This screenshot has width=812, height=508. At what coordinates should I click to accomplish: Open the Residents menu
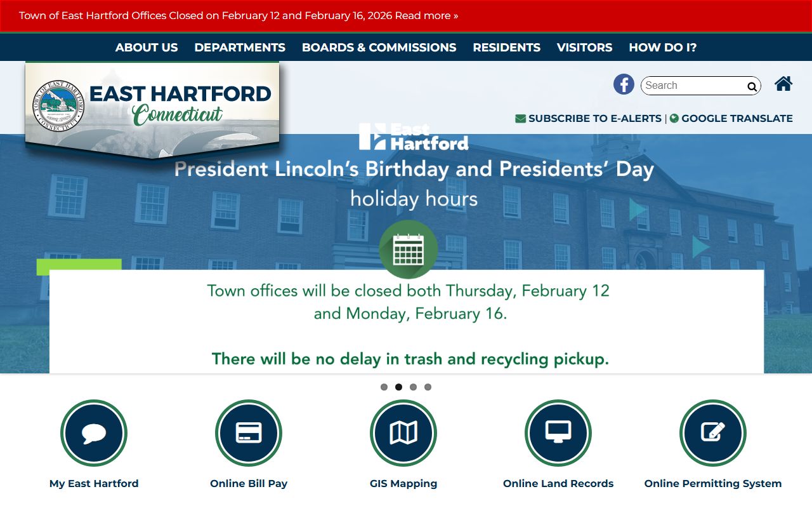click(506, 48)
